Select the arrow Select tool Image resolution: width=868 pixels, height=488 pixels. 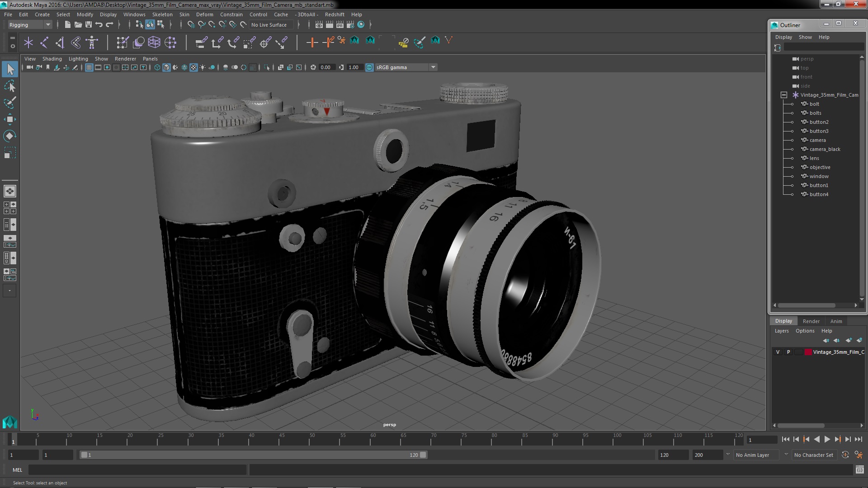10,69
